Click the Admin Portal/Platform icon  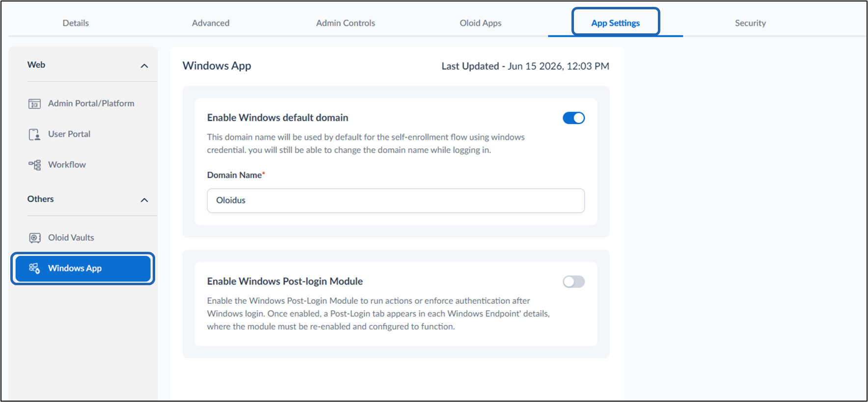point(34,104)
